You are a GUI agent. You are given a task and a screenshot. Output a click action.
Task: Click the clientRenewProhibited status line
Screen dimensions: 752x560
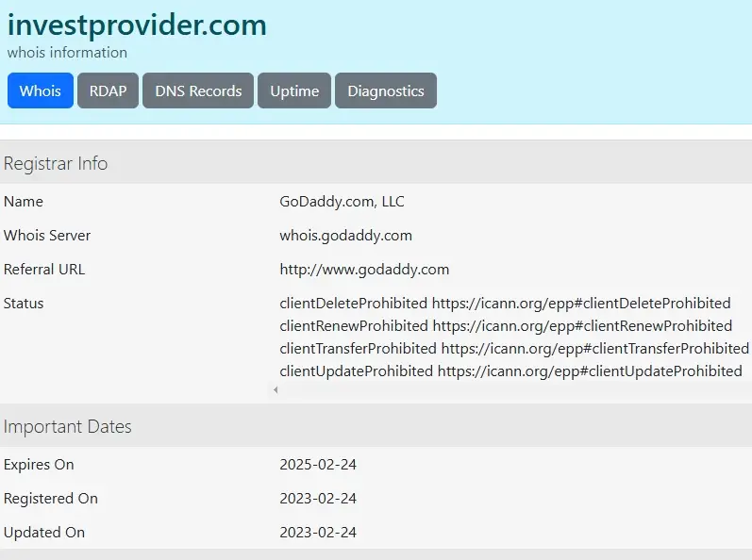pos(505,325)
